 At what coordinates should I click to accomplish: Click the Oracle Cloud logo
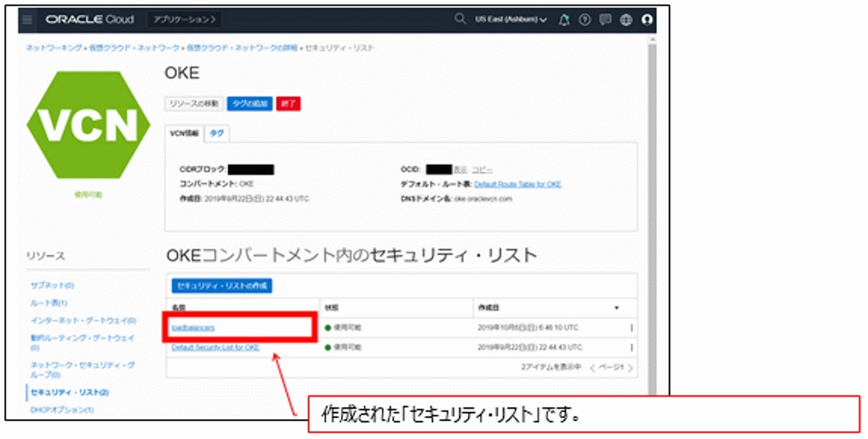pyautogui.click(x=89, y=19)
